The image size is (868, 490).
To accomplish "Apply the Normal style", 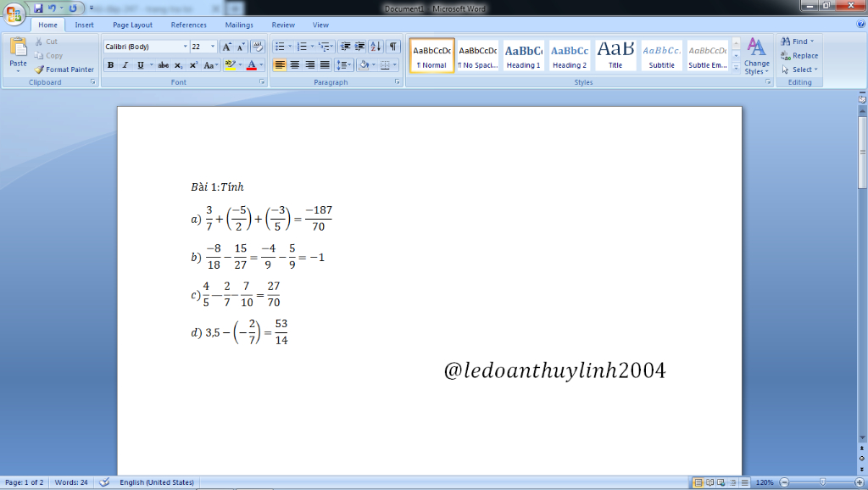I will (x=431, y=55).
